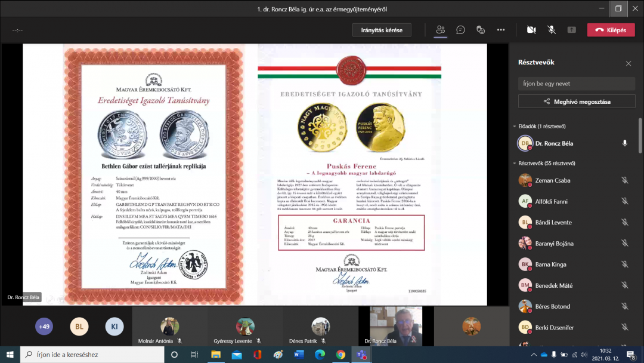Viewport: 644px width, 363px height.
Task: Open Google Chrome from taskbar
Action: pos(340,355)
